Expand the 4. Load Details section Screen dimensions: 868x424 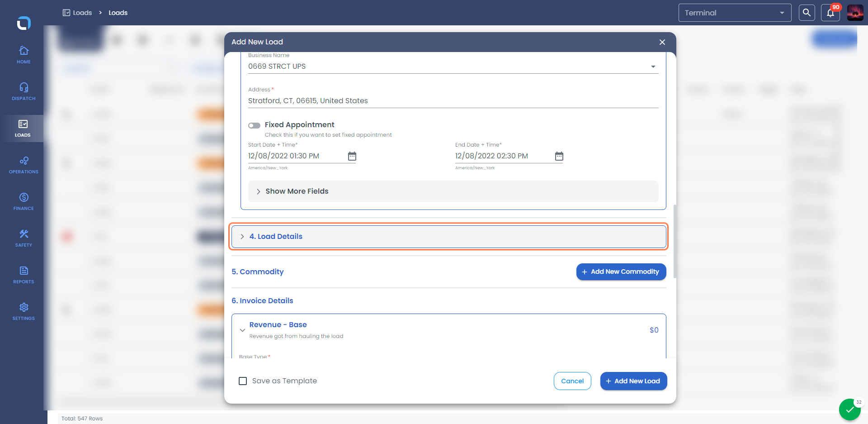[449, 237]
